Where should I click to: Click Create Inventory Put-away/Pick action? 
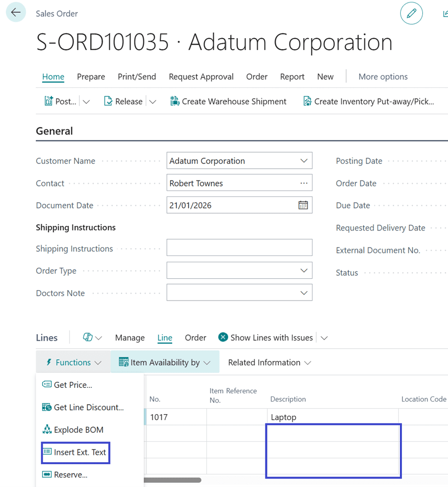pos(369,102)
